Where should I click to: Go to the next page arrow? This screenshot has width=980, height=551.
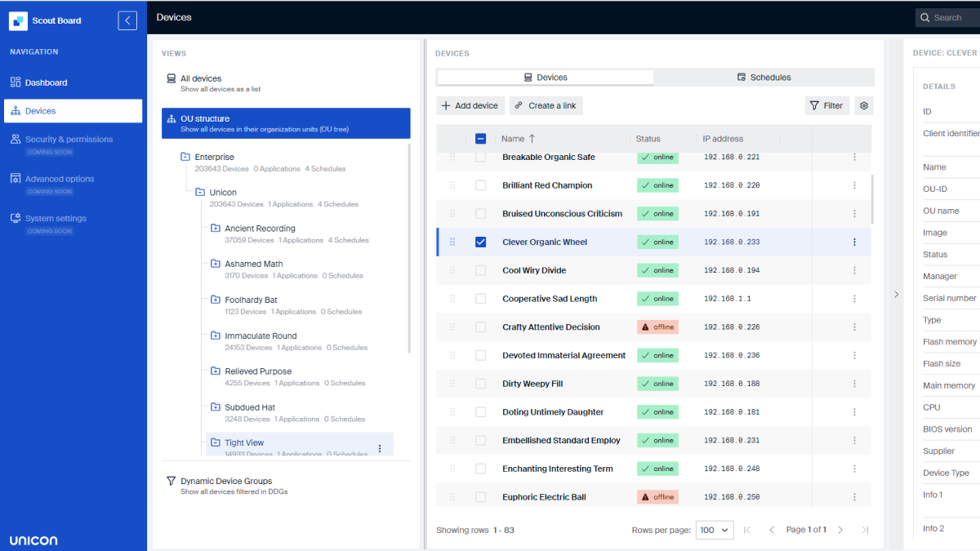840,530
